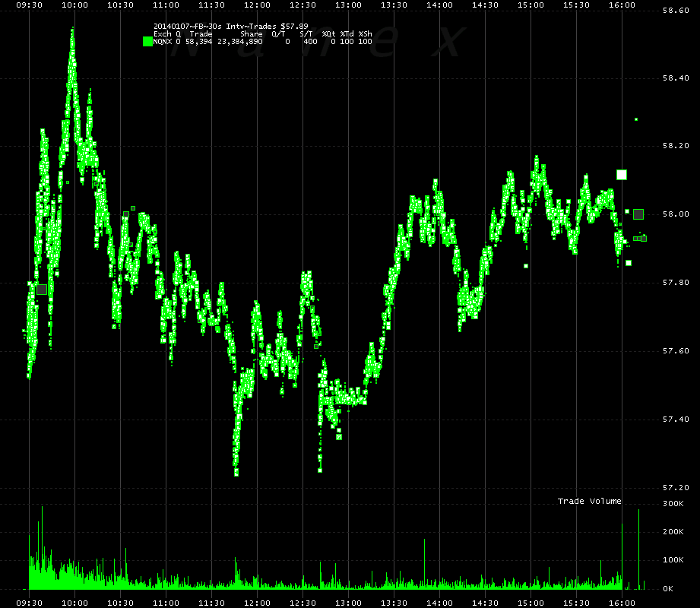Click 09:30 on the top time axis

pyautogui.click(x=30, y=5)
